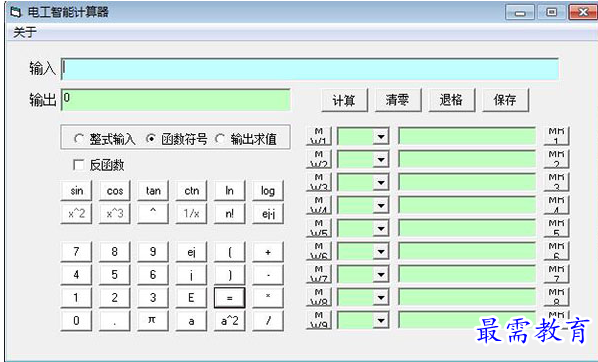This screenshot has width=598, height=362.
Task: Open the MW1 row dropdown
Action: [x=381, y=137]
